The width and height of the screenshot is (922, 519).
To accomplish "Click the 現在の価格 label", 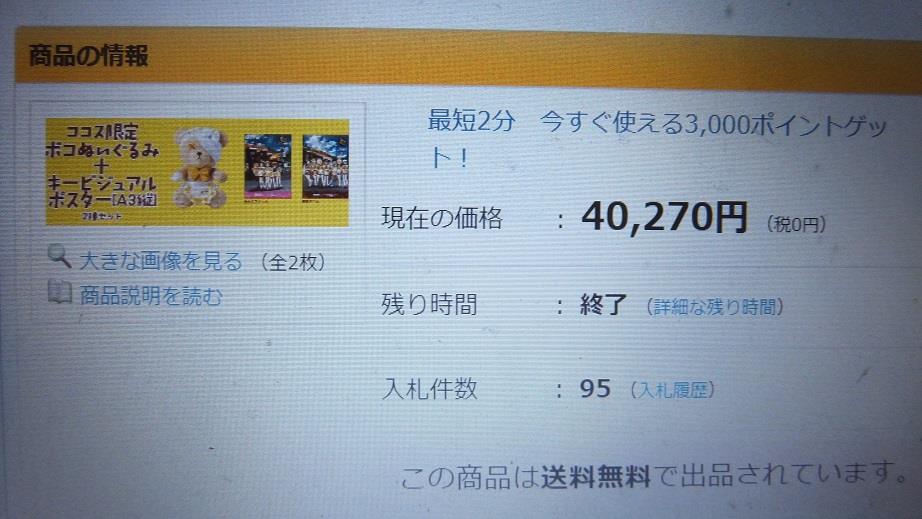I will [442, 218].
